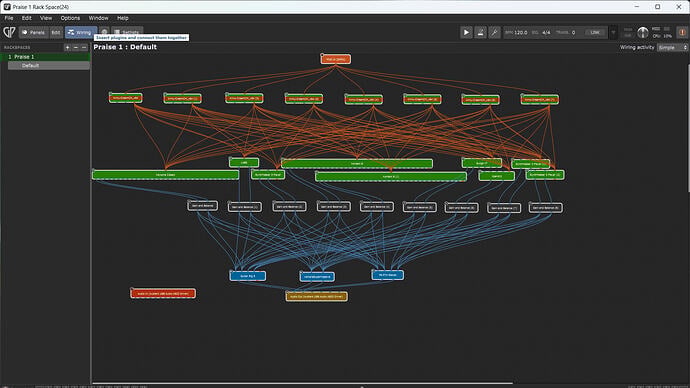
Task: Open the Wiring activity Simple dropdown
Action: point(672,48)
